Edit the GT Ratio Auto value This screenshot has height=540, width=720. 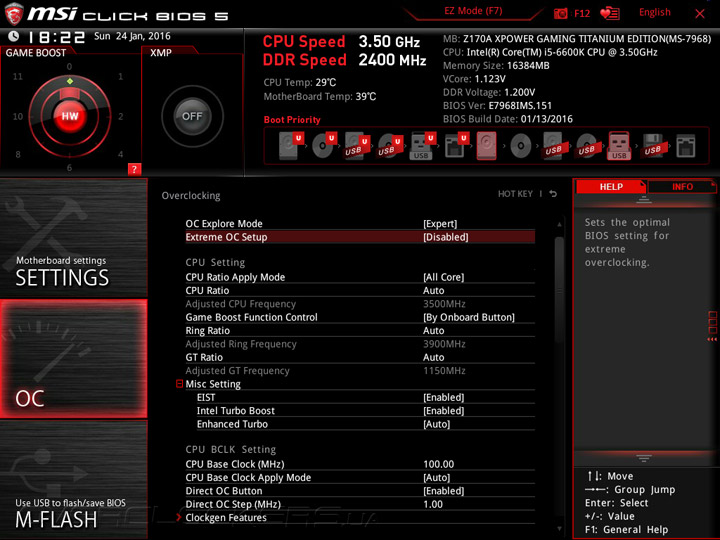click(x=433, y=357)
